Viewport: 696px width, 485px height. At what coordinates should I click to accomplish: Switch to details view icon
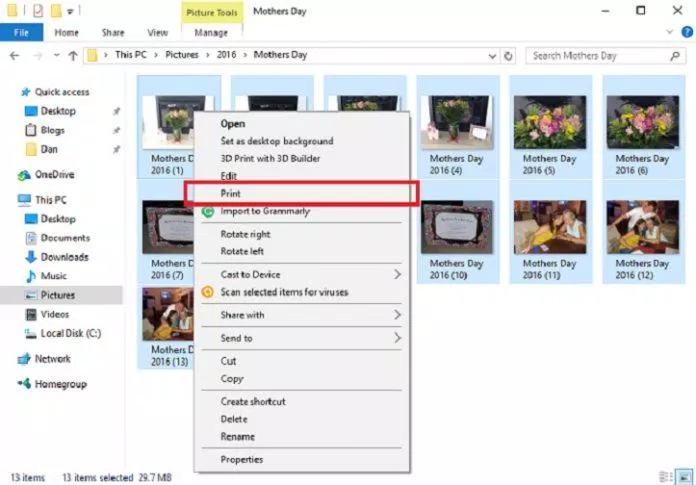point(668,477)
